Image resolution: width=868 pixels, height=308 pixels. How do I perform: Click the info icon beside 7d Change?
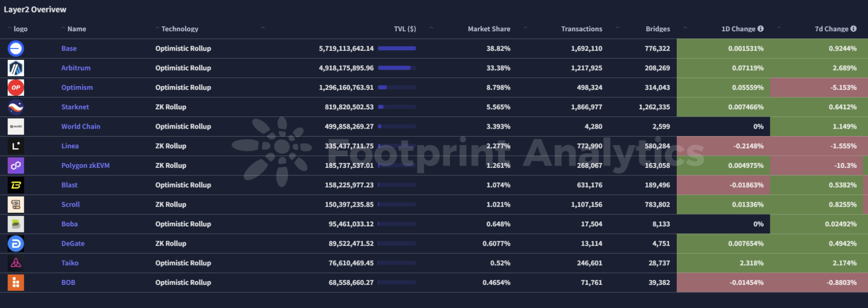click(853, 29)
